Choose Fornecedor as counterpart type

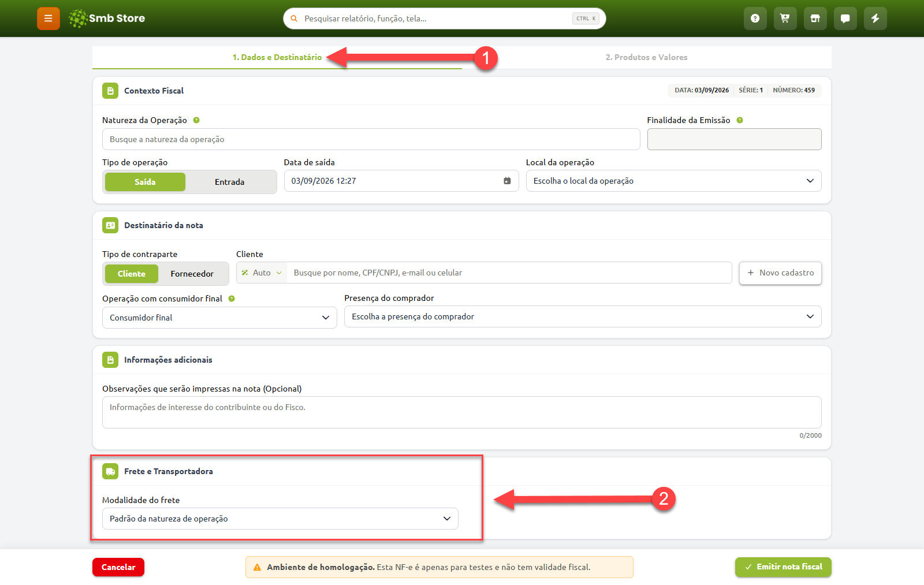tap(192, 274)
